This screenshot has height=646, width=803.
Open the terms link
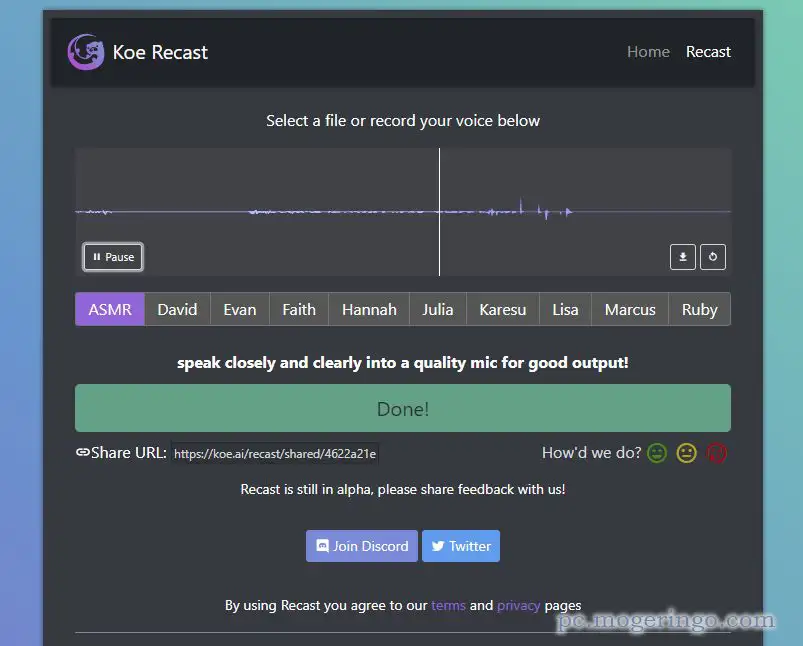(448, 606)
